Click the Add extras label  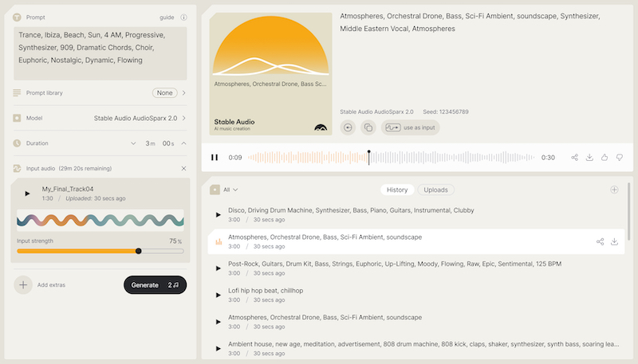point(51,285)
